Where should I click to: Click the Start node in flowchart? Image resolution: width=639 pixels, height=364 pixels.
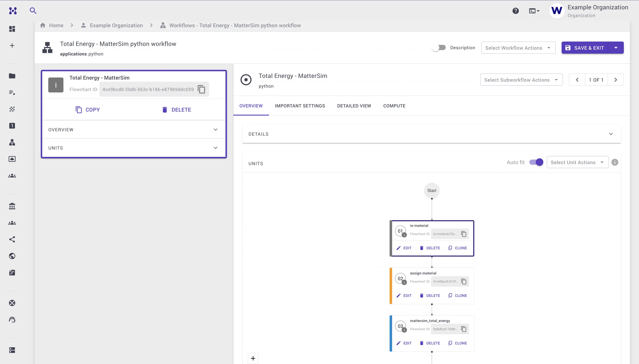(x=431, y=191)
